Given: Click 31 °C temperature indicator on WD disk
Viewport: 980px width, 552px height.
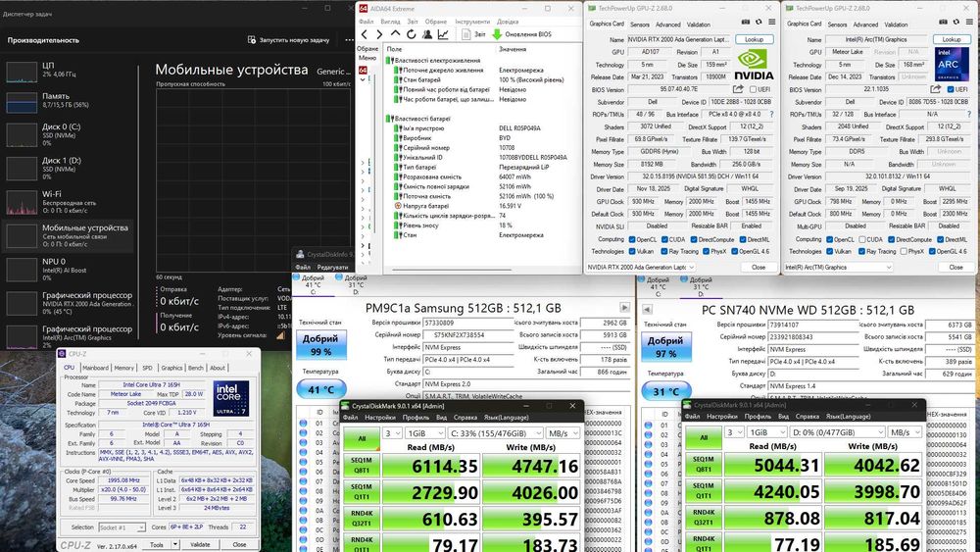Looking at the screenshot, I should point(666,392).
